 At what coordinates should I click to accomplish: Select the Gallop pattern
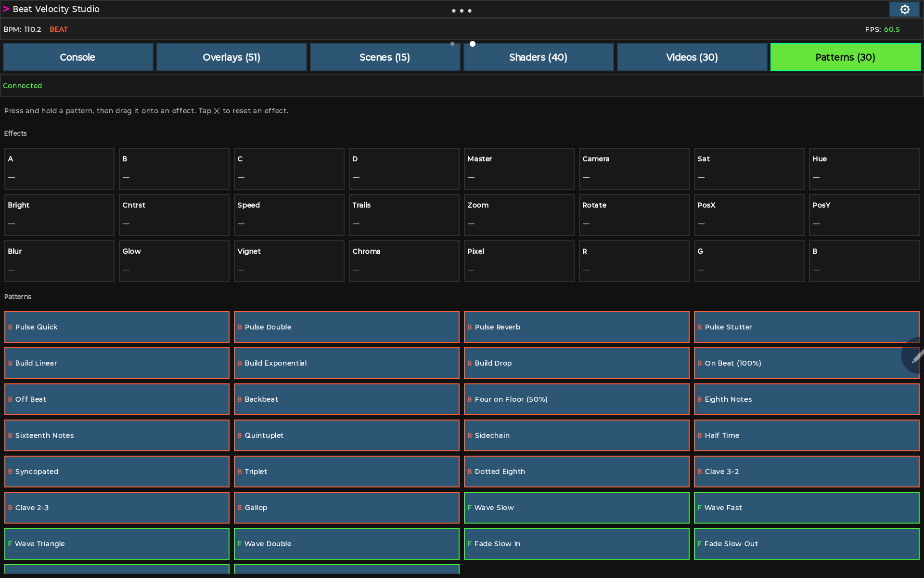coord(346,508)
